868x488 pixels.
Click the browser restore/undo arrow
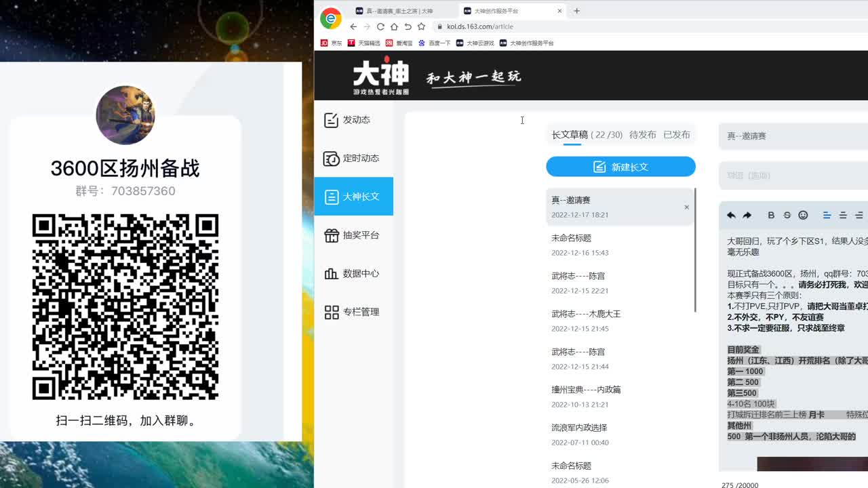point(408,26)
